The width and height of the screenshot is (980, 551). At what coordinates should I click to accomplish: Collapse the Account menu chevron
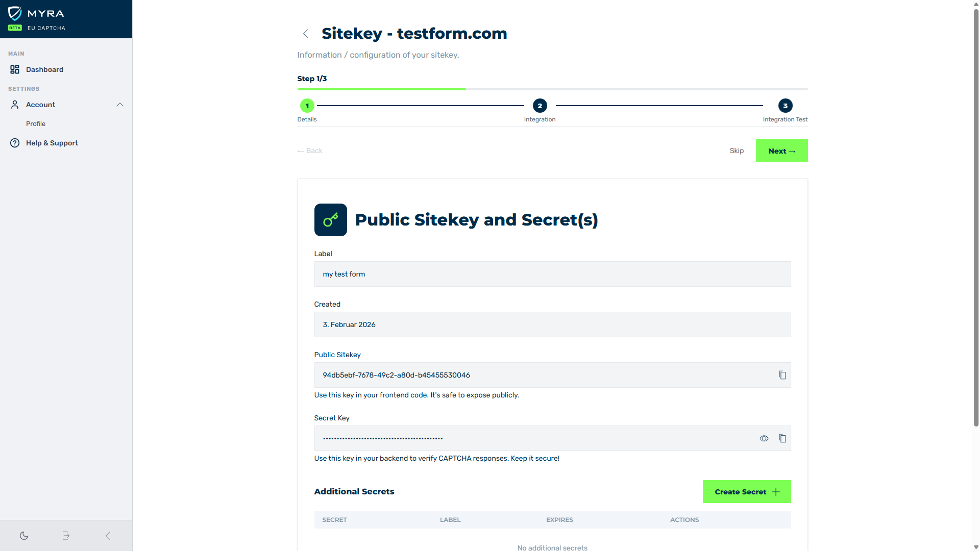pyautogui.click(x=120, y=105)
